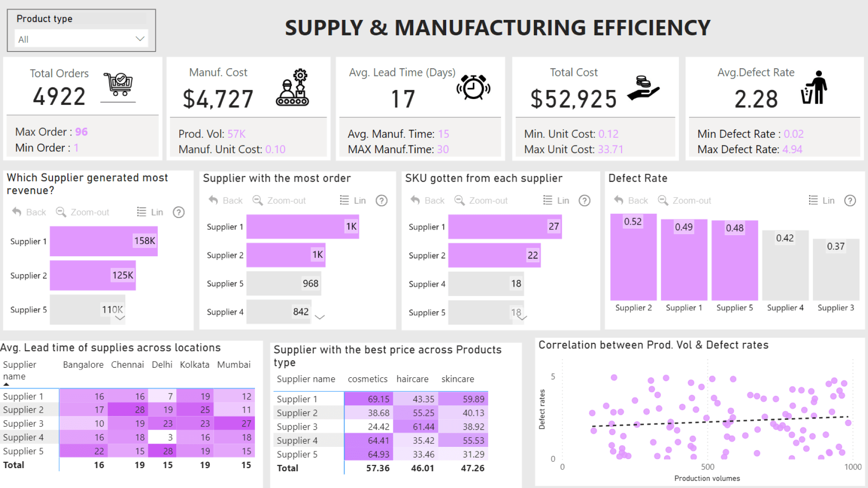Click Prod. Vol value 57K

(x=236, y=134)
